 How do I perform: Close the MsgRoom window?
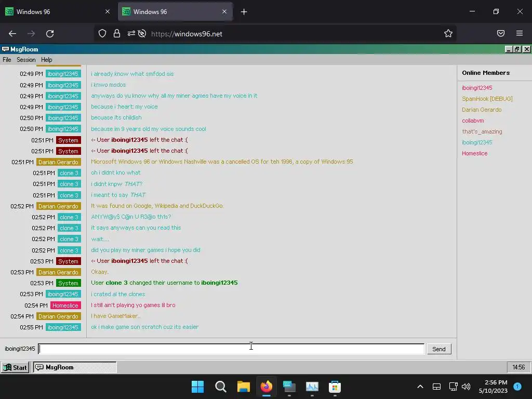(526, 49)
